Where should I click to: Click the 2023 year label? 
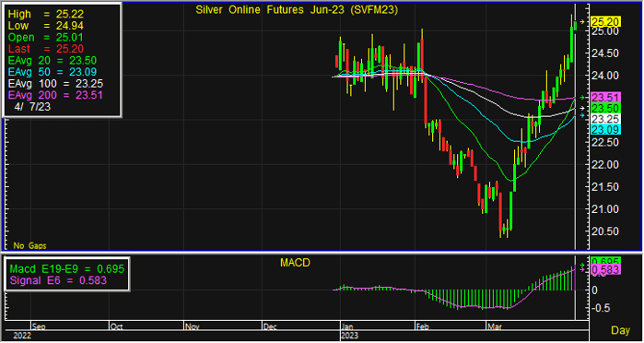tap(350, 337)
